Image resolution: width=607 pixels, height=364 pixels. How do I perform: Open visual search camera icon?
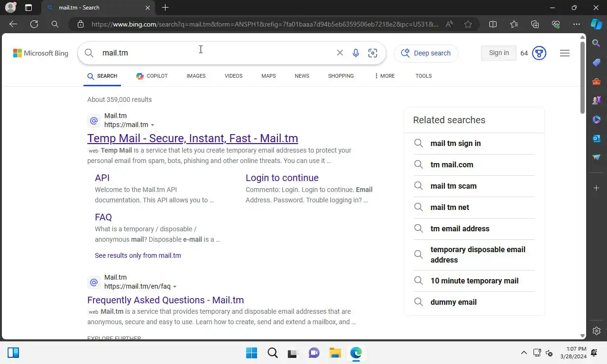(373, 53)
